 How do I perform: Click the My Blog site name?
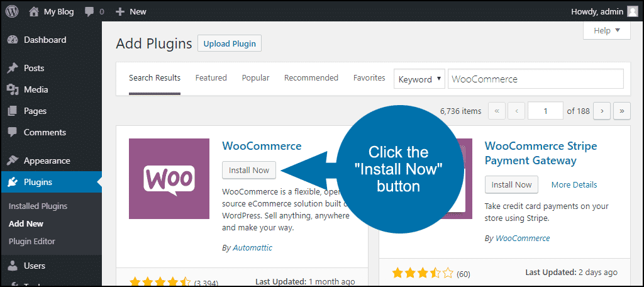pos(58,12)
